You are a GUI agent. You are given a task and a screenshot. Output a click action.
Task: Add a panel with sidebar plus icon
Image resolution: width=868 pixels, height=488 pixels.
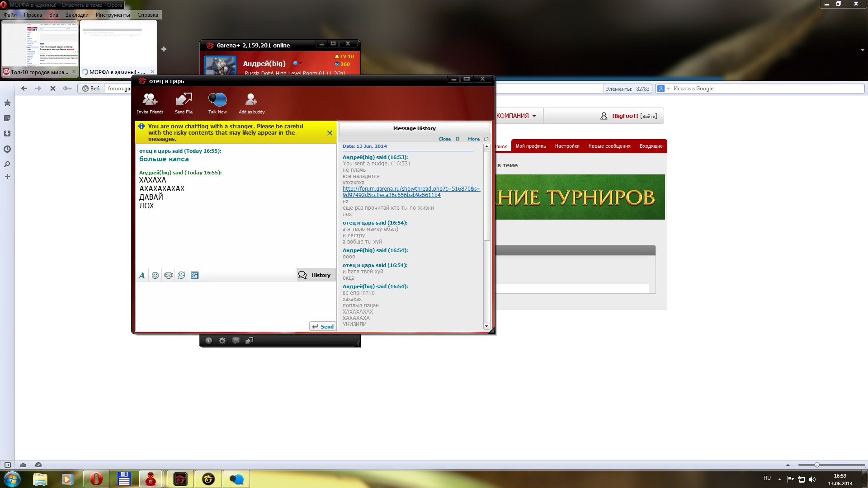coord(7,177)
